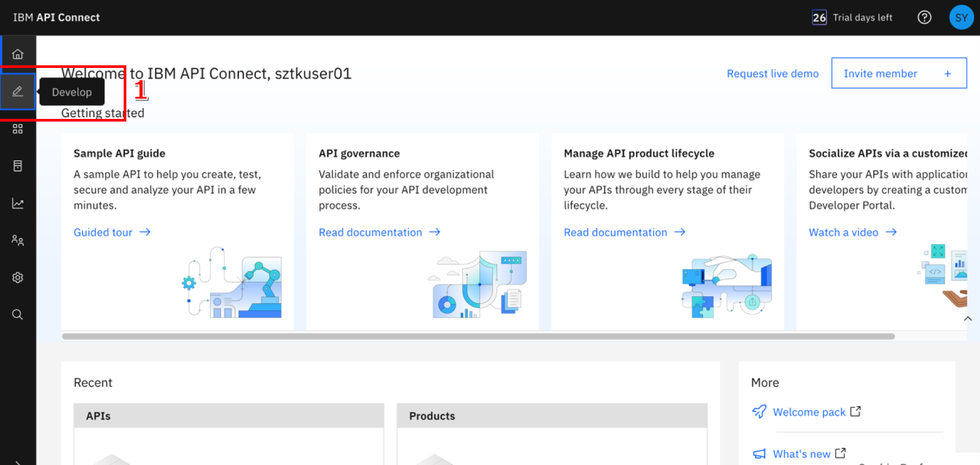
Task: Click the Invite member button
Action: (x=898, y=73)
